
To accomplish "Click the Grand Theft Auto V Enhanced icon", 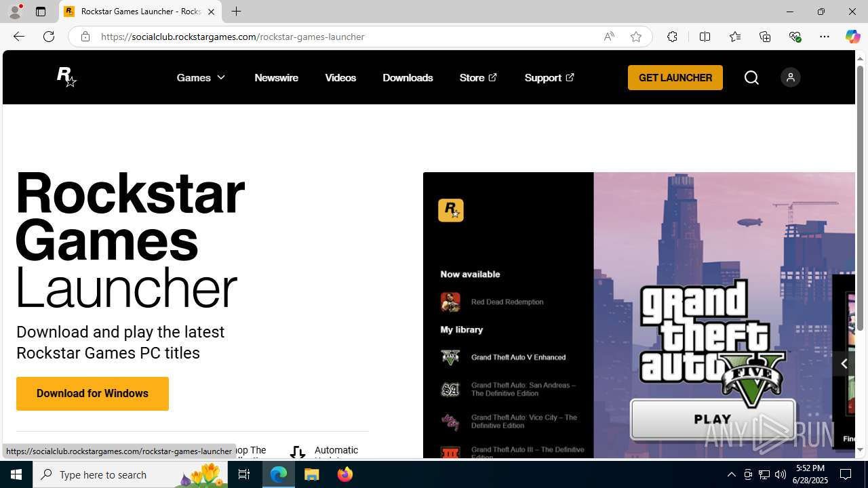I will (x=450, y=357).
